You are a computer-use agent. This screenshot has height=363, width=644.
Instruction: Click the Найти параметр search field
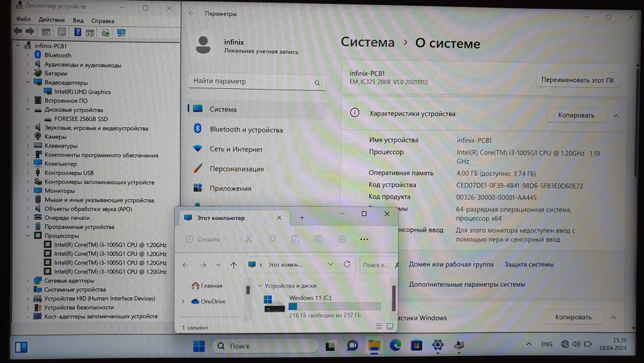[257, 81]
